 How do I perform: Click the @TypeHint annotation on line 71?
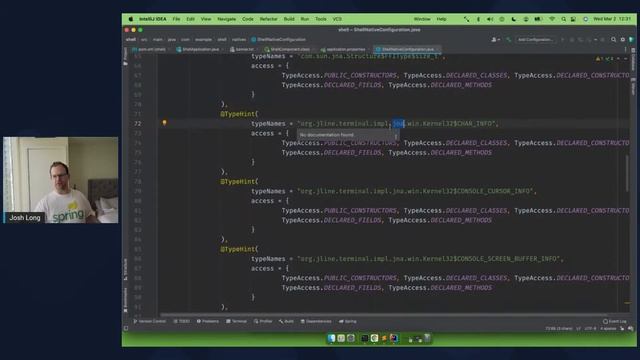(x=239, y=114)
